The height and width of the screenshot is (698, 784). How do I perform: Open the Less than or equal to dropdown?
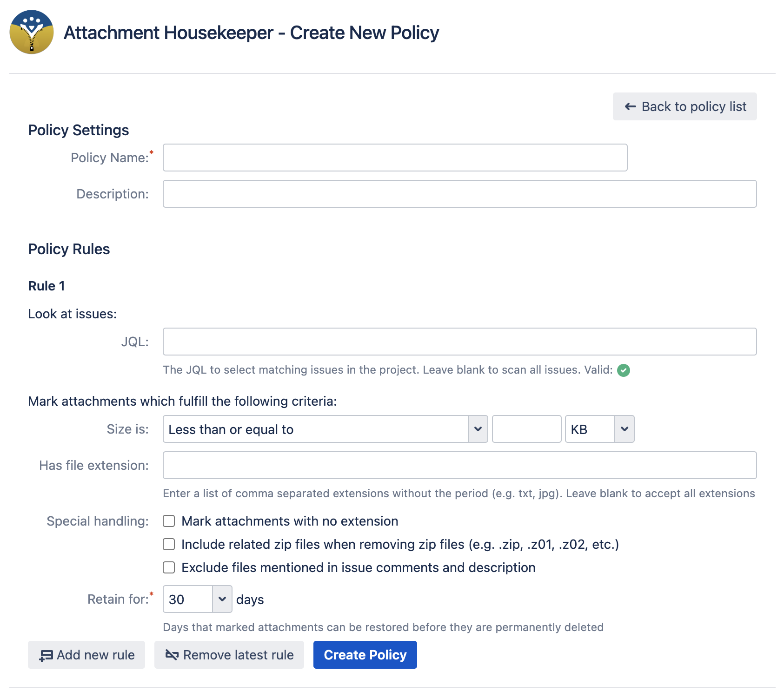(325, 429)
